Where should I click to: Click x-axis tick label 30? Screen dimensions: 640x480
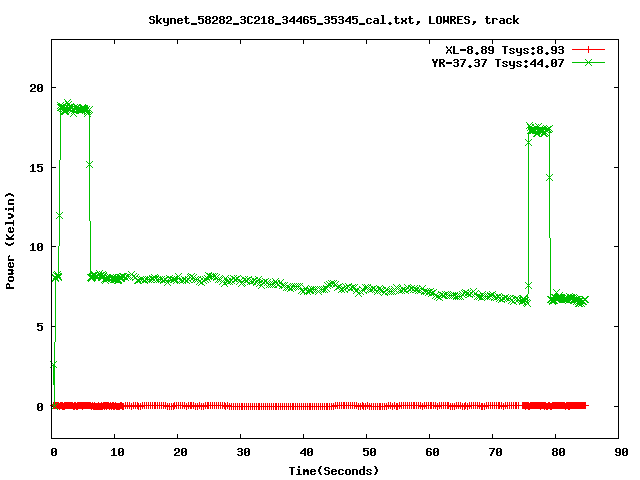tap(243, 452)
